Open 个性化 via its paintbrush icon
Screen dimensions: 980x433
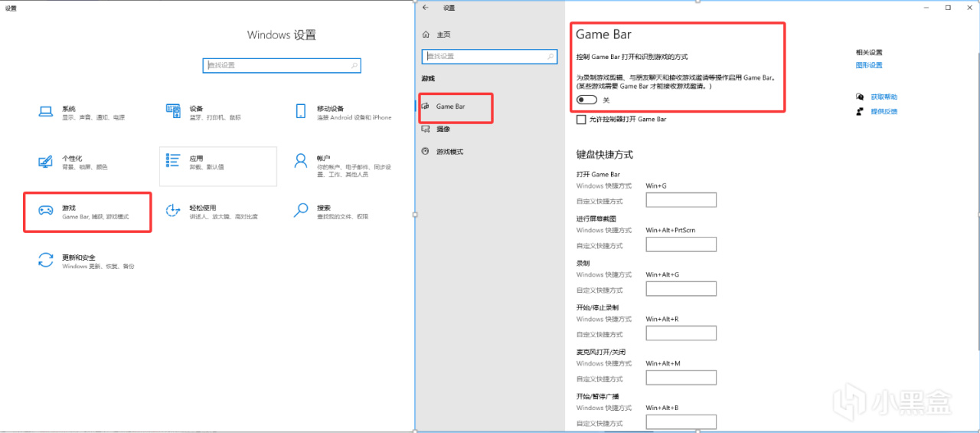coord(46,162)
